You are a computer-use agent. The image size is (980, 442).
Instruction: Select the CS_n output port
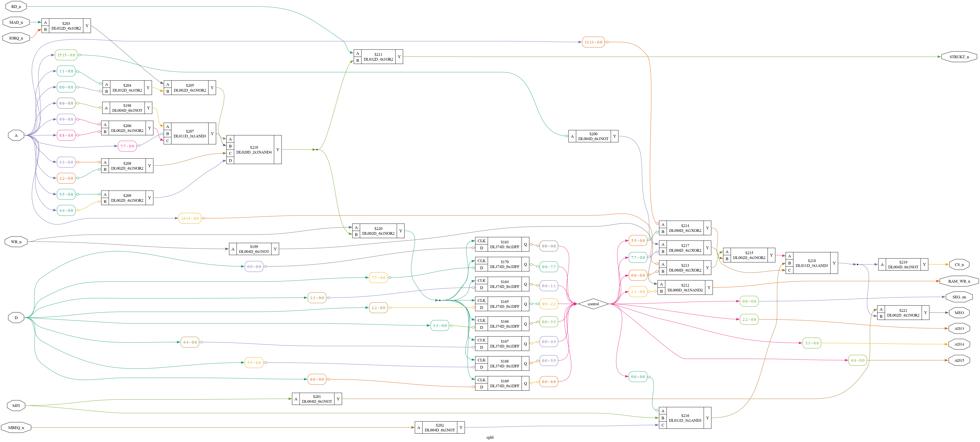coord(959,264)
